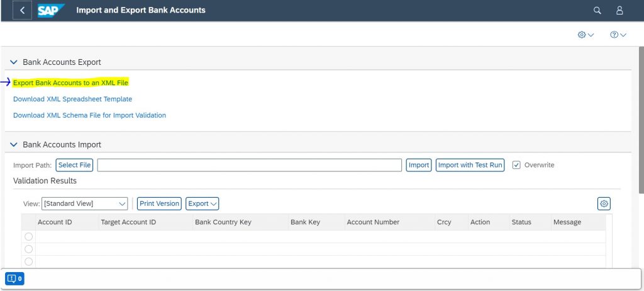Viewport: 644px width, 291px height.
Task: Open the help question mark menu
Action: (x=618, y=35)
